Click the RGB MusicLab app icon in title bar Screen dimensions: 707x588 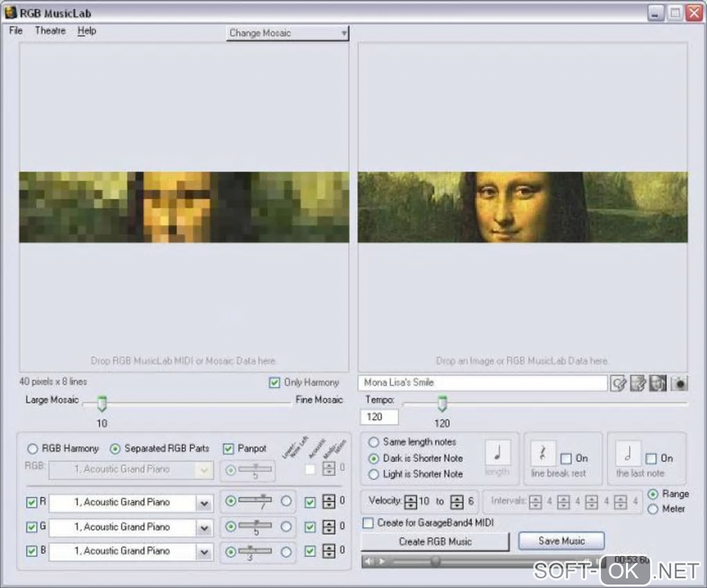click(10, 12)
